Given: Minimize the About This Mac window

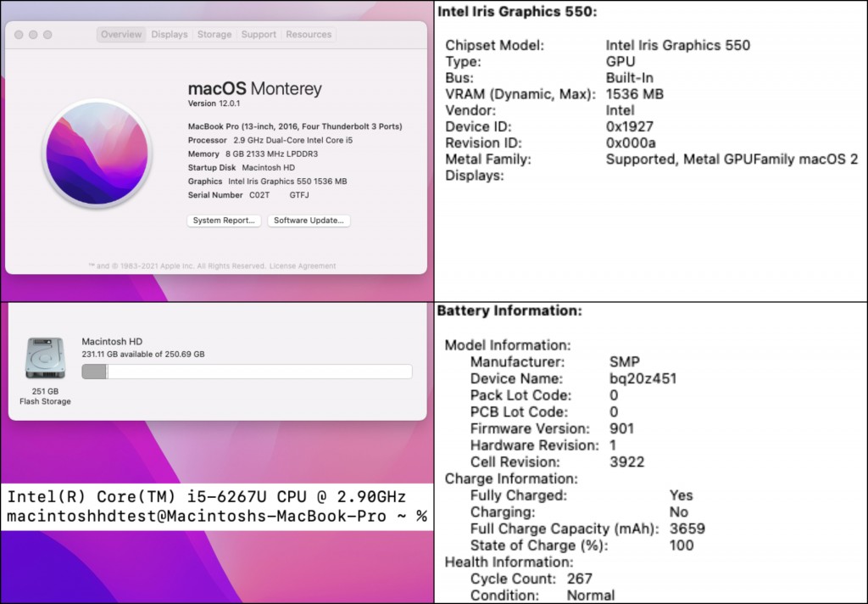Looking at the screenshot, I should [33, 34].
